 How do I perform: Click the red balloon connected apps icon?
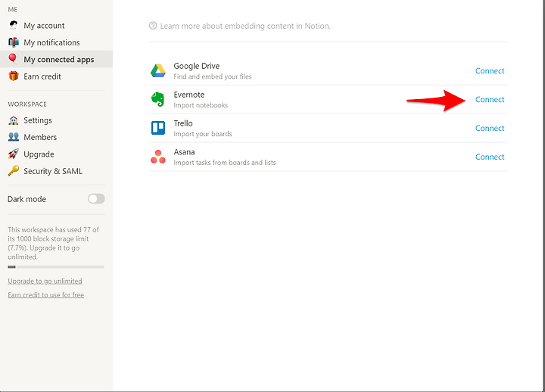click(13, 59)
